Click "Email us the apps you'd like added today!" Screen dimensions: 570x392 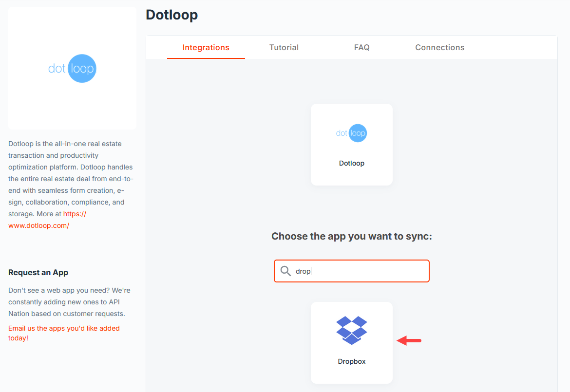pyautogui.click(x=64, y=333)
